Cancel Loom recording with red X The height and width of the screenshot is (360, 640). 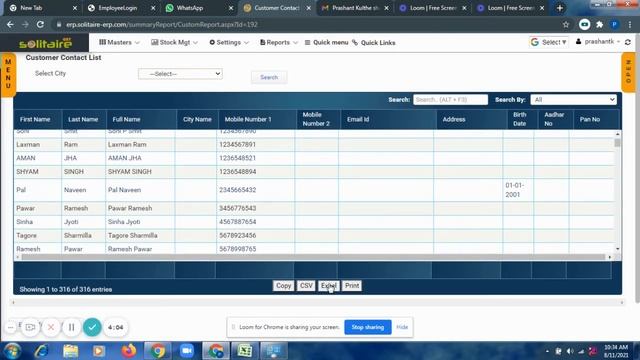click(x=51, y=327)
